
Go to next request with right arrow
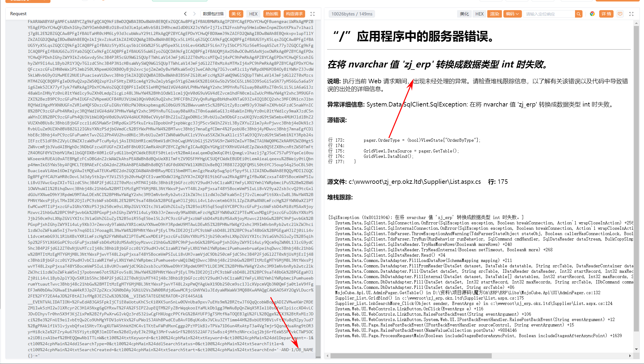click(194, 14)
